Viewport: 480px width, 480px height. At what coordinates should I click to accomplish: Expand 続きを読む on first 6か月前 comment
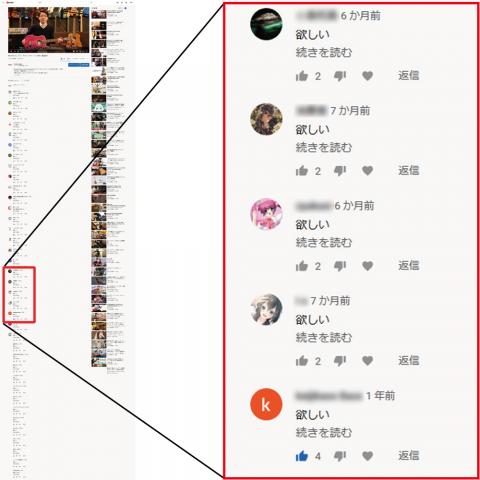tap(324, 52)
